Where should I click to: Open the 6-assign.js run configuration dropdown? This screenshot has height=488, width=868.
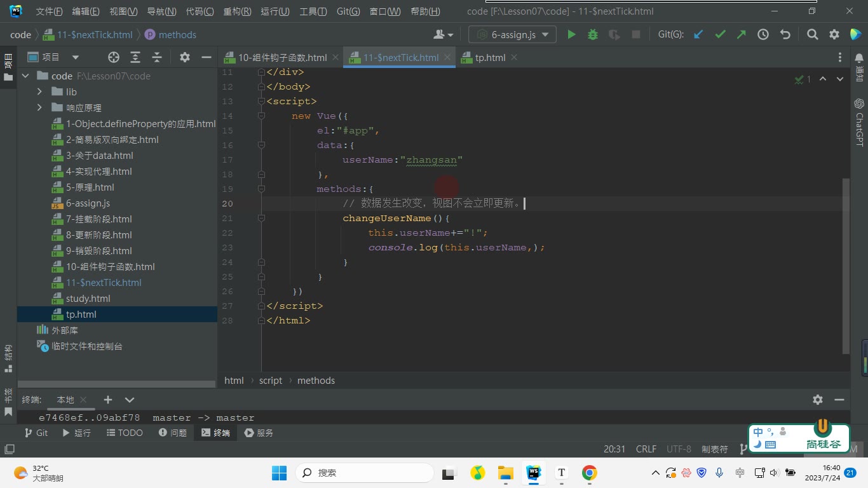512,34
